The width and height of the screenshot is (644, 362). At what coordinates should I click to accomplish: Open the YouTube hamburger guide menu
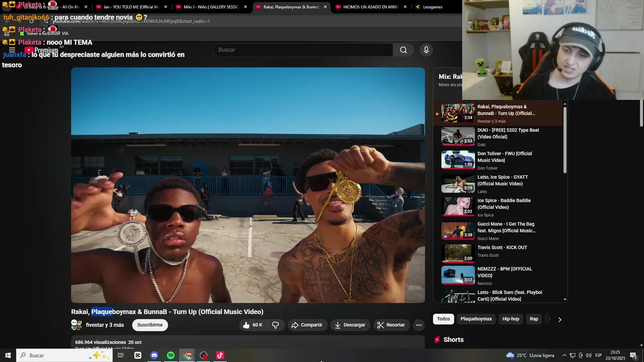coord(12,50)
